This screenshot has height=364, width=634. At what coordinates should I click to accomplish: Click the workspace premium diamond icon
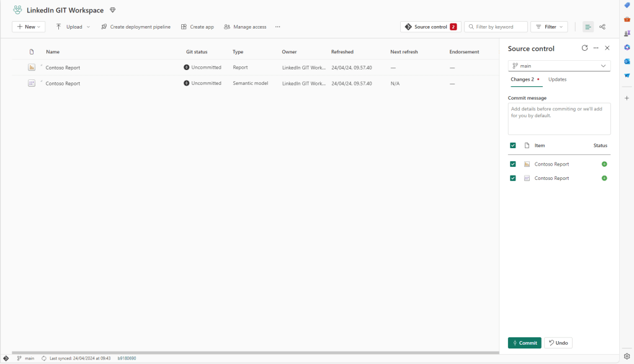click(112, 11)
